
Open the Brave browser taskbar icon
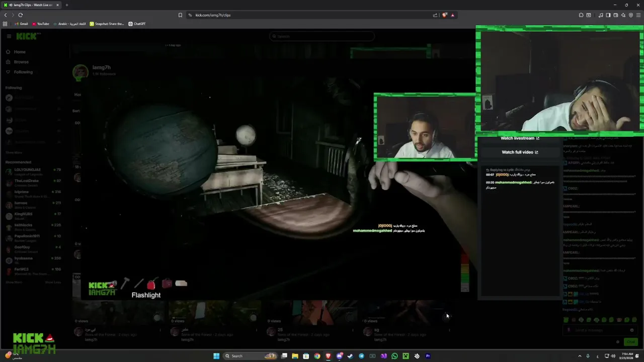coord(328,356)
